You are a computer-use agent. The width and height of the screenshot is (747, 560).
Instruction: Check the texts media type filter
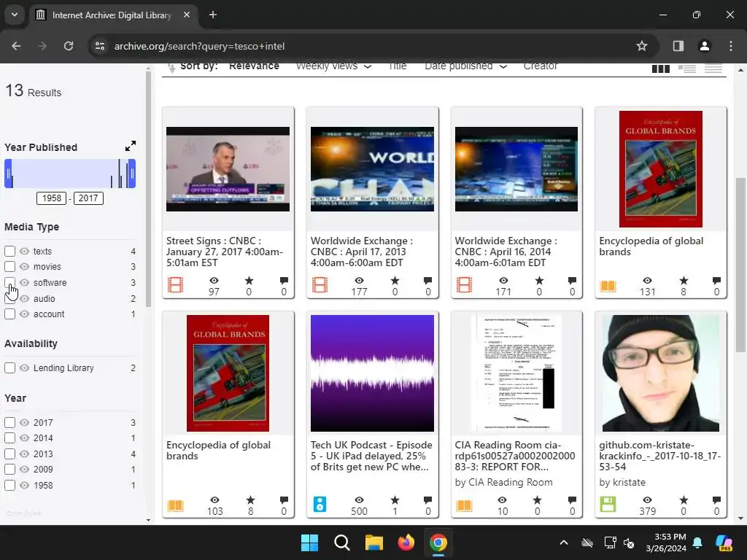(x=9, y=251)
